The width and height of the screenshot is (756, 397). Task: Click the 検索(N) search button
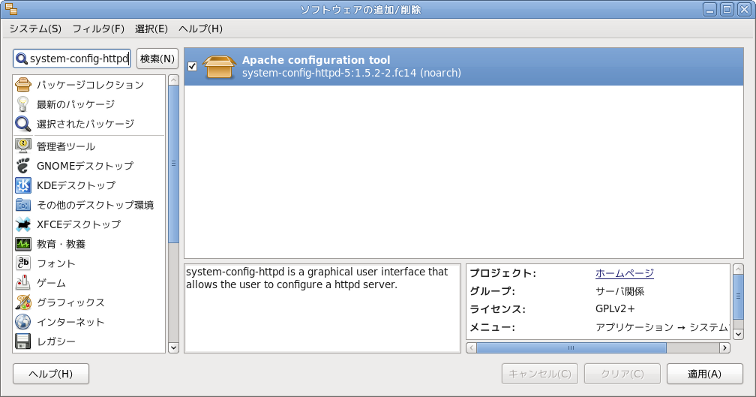click(157, 59)
